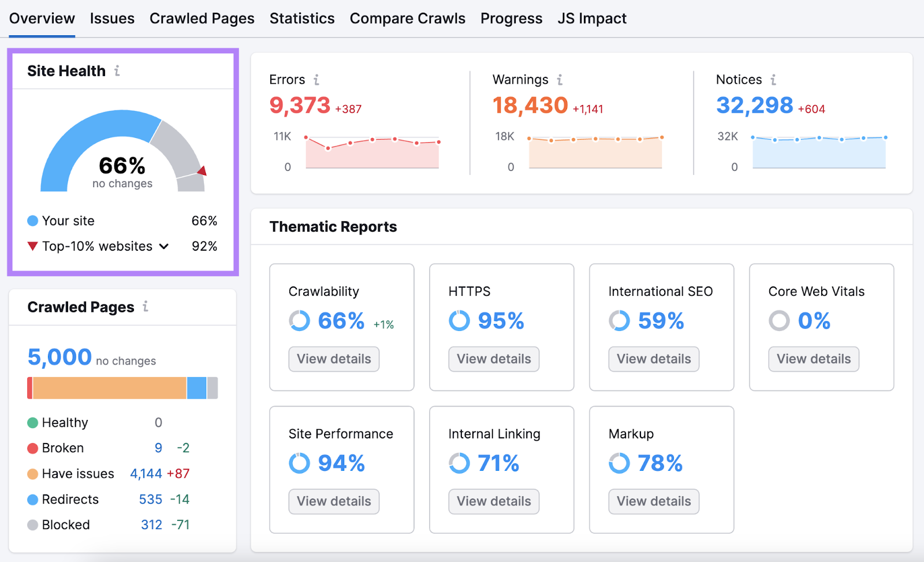Click the Blocked -71 change value

180,525
